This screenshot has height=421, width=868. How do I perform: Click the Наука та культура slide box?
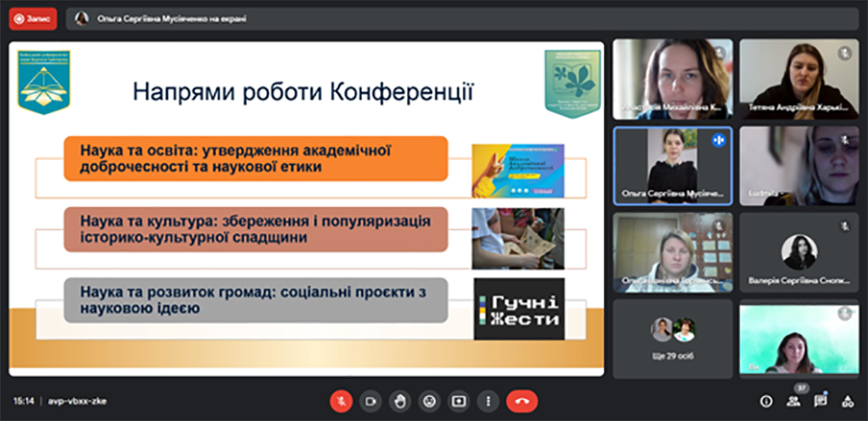(256, 229)
